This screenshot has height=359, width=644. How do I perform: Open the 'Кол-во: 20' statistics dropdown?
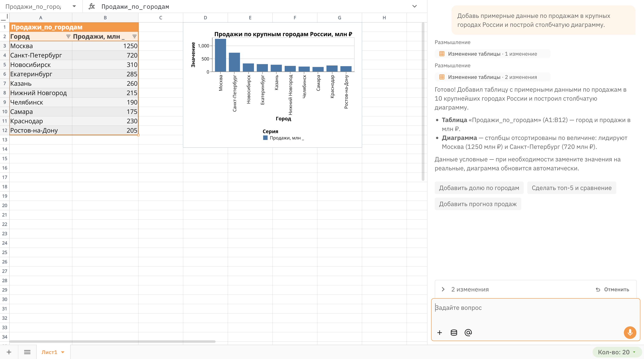point(617,352)
